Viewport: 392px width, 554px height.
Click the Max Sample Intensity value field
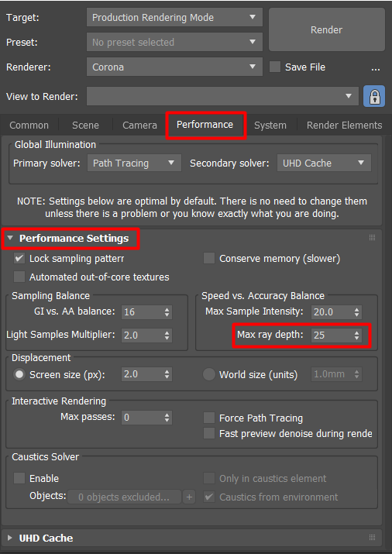pos(332,312)
